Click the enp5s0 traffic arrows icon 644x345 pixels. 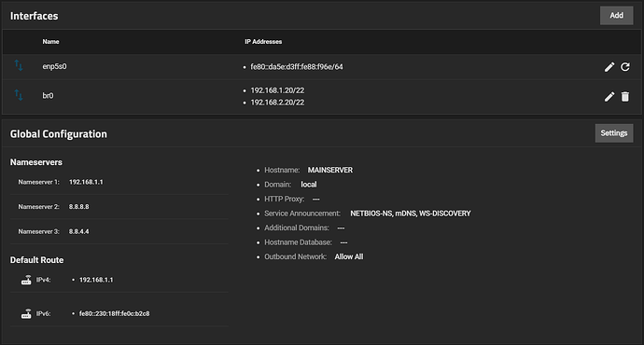[19, 65]
